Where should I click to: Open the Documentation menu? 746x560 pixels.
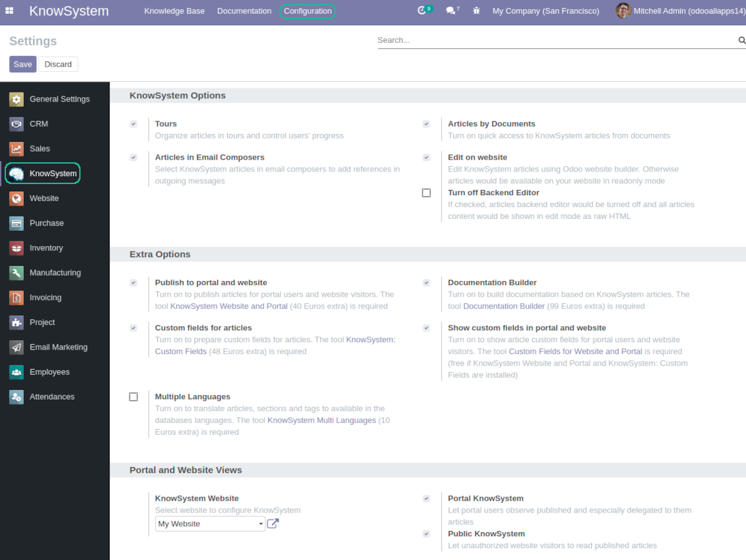click(244, 11)
